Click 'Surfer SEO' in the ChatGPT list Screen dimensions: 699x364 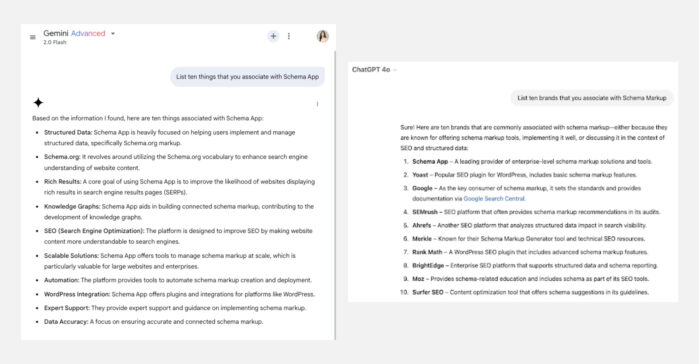[428, 292]
